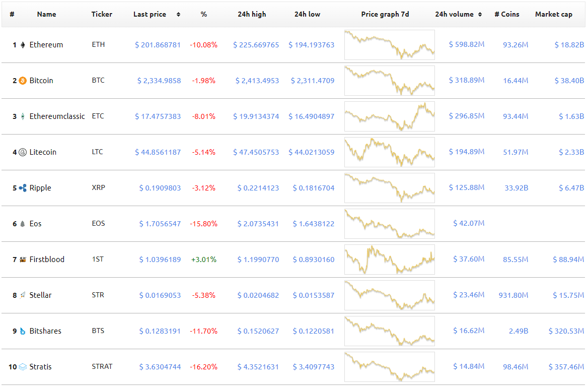Click the -8.01% change value

203,116
